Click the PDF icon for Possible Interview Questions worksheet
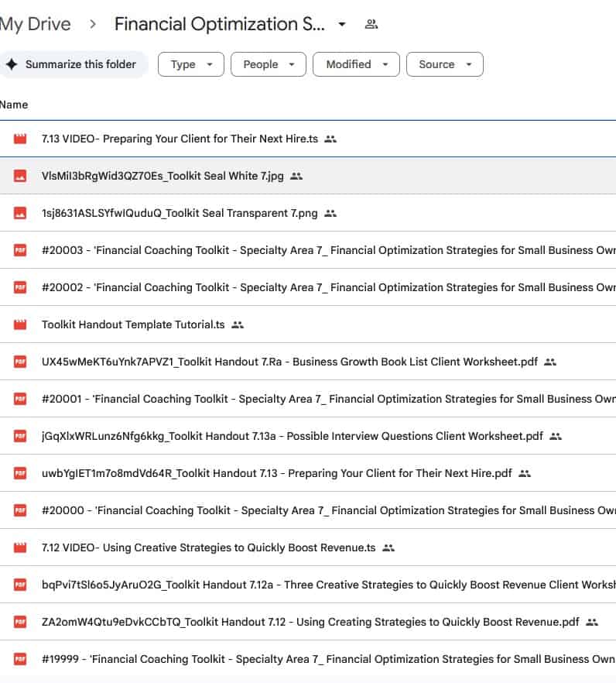Image resolution: width=616 pixels, height=683 pixels. coord(20,437)
